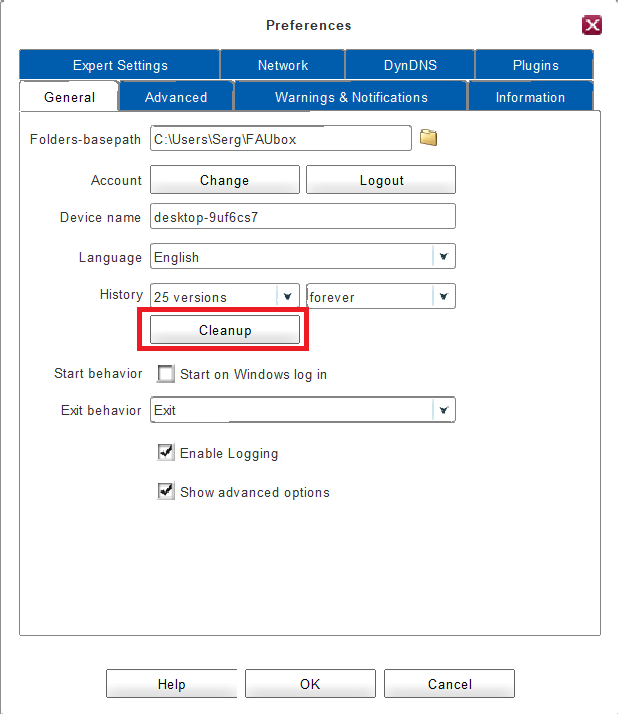Click the Help button

tap(172, 683)
